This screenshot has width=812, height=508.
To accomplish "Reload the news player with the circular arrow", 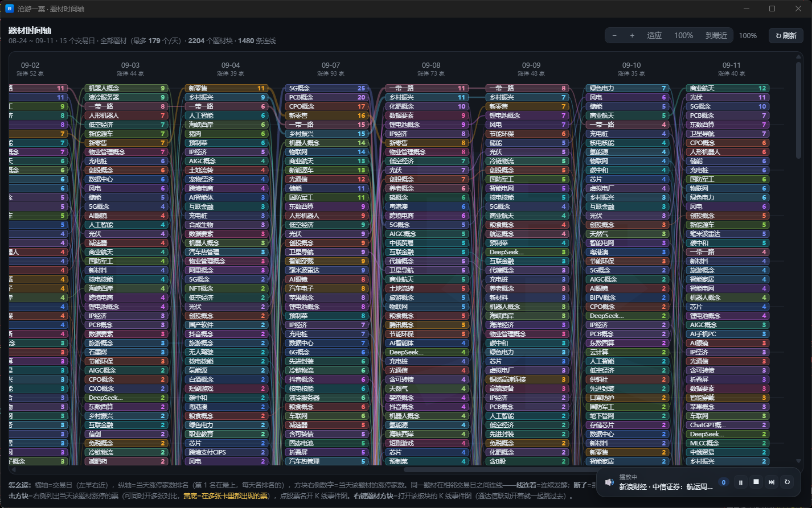I will point(787,482).
